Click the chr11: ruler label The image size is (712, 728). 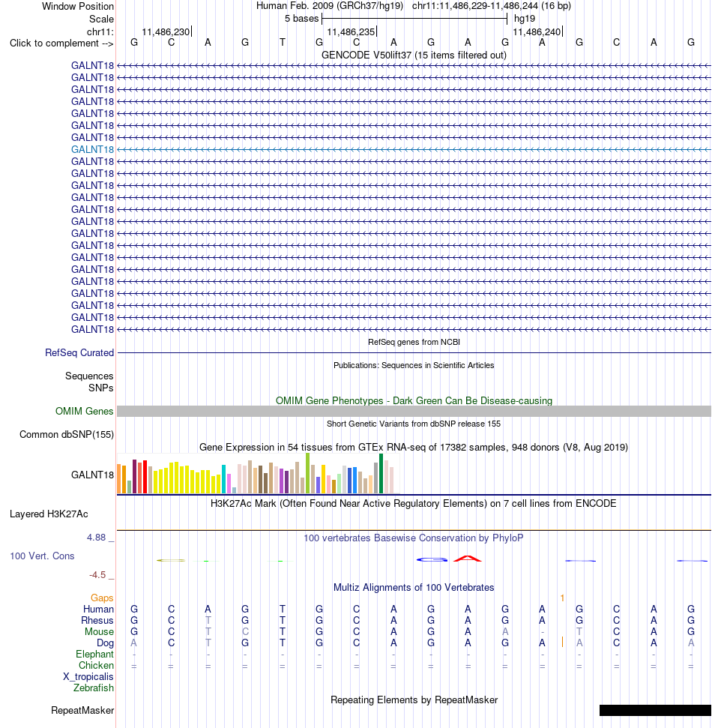(100, 31)
